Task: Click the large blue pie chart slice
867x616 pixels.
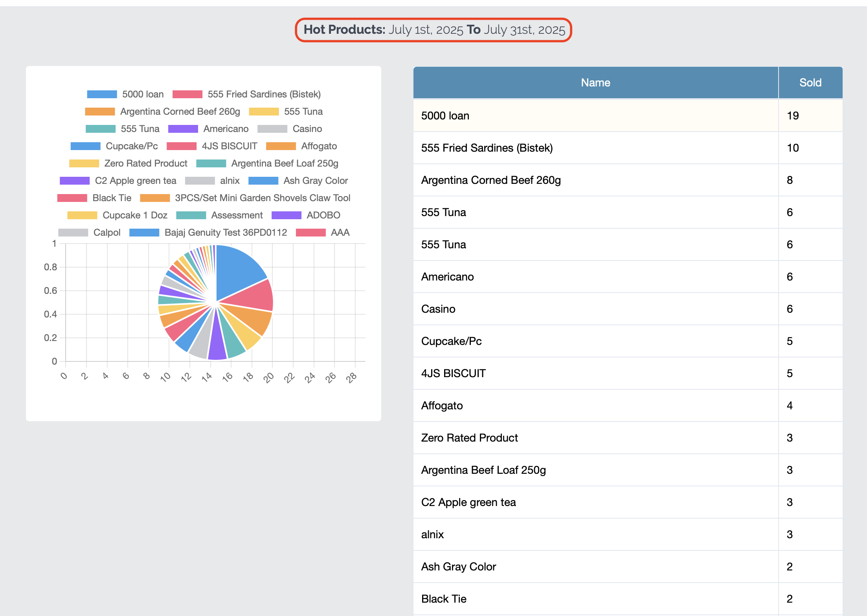Action: (x=236, y=271)
